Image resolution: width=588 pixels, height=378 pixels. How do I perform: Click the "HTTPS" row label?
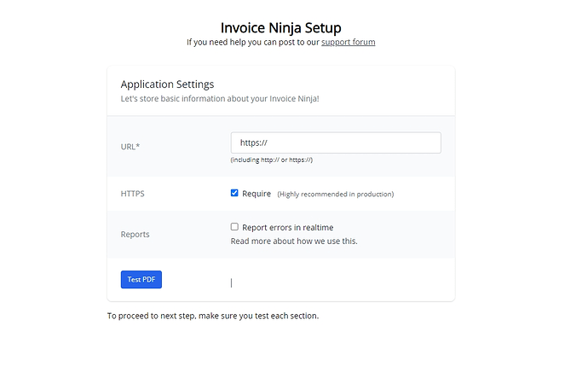(x=132, y=194)
